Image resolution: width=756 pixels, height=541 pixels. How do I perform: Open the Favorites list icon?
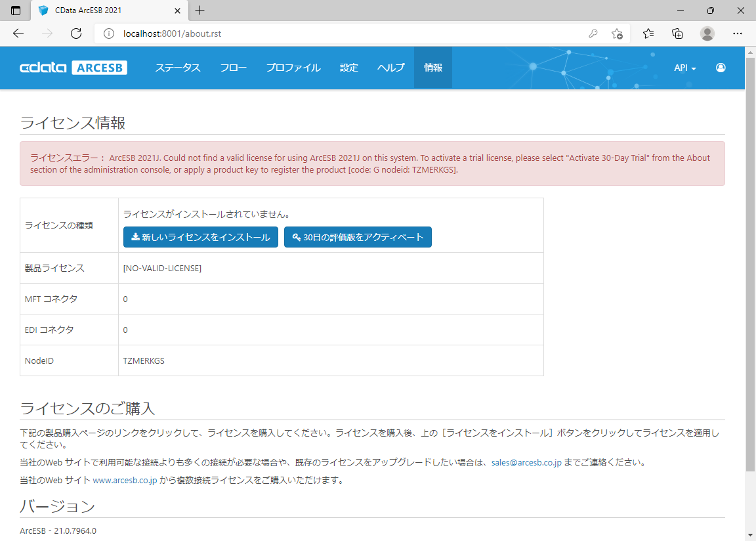[648, 33]
